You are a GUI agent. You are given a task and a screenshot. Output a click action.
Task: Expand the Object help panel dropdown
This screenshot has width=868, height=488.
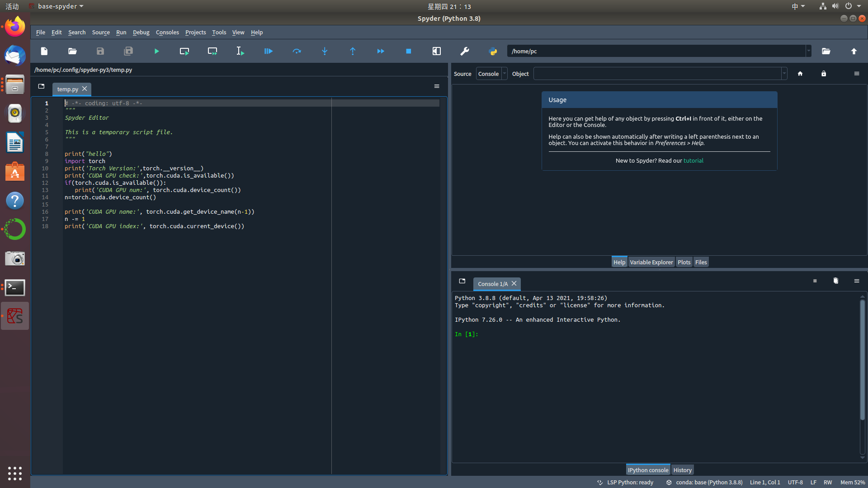783,73
